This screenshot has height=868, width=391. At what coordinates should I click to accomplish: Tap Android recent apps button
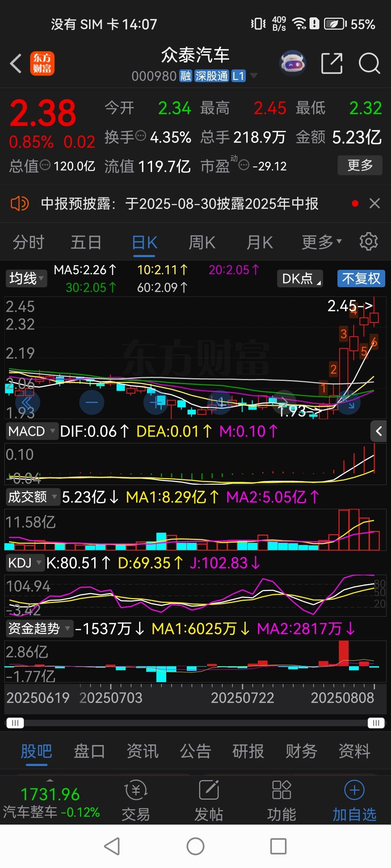point(278,846)
